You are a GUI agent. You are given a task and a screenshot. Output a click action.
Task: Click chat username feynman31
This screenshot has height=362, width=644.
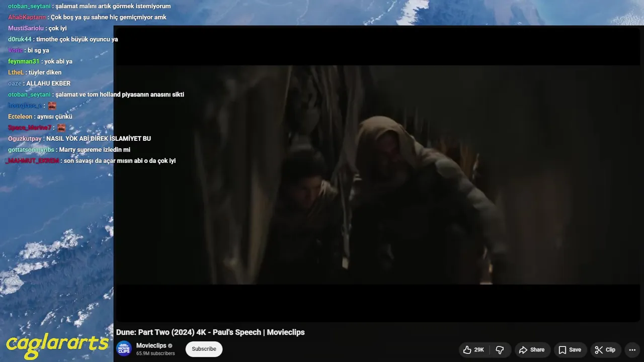pos(24,61)
